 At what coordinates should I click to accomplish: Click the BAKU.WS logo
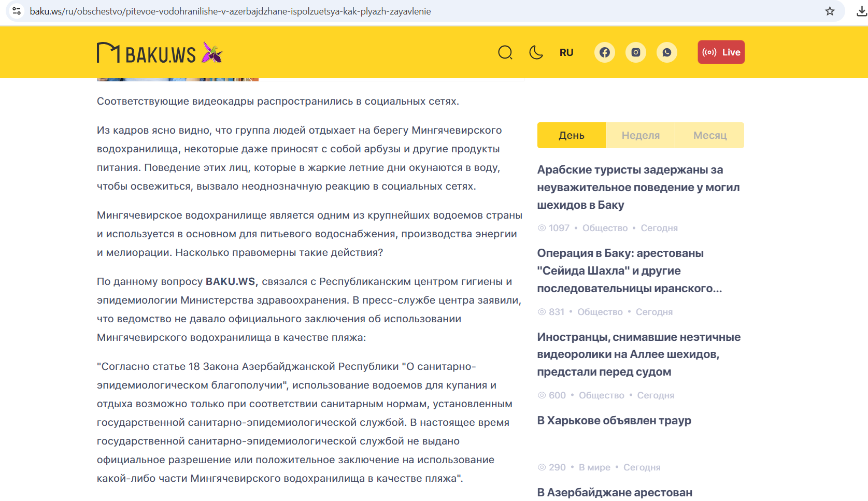[160, 53]
